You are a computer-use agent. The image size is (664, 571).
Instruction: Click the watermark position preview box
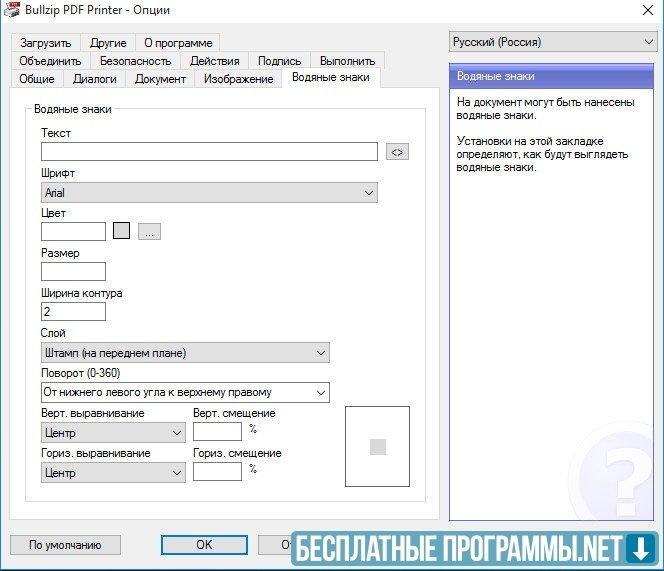point(377,446)
